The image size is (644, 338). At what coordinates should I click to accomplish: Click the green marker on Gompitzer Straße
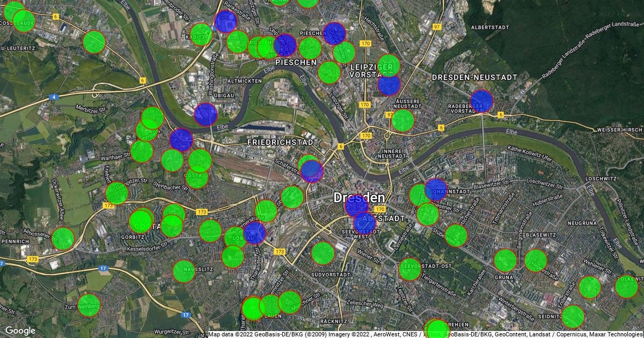116,193
